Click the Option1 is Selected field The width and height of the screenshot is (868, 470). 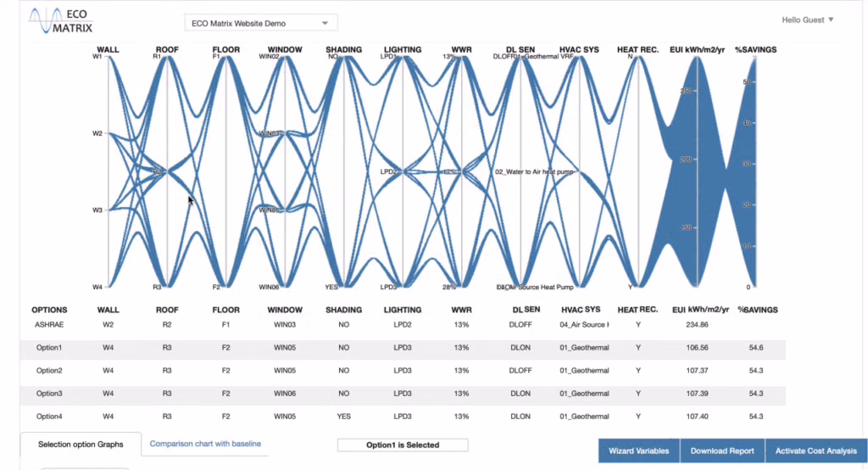[x=403, y=445]
